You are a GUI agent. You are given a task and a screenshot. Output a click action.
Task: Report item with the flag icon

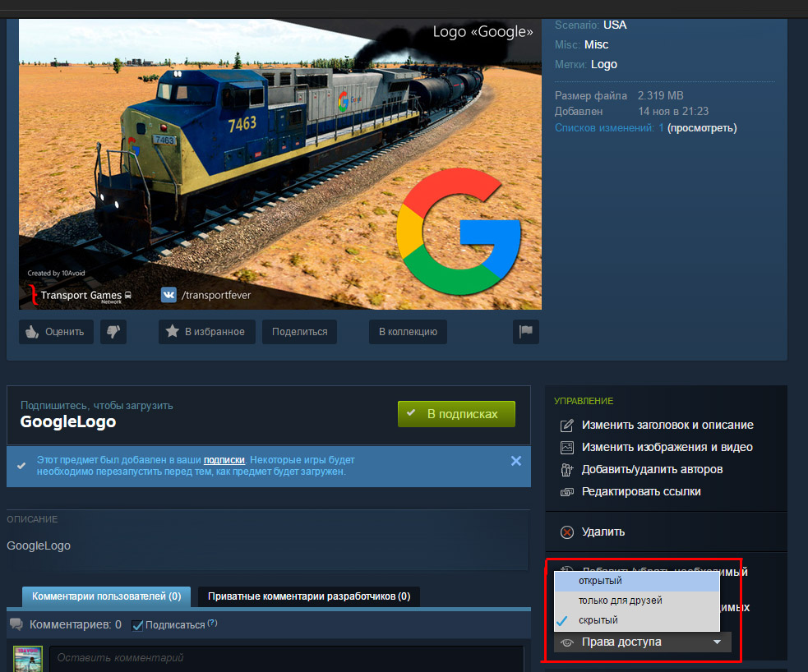point(525,332)
